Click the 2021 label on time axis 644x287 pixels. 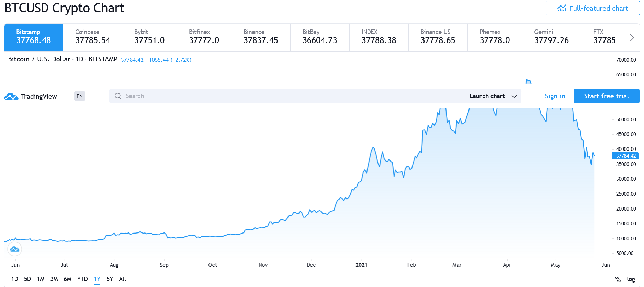click(361, 265)
